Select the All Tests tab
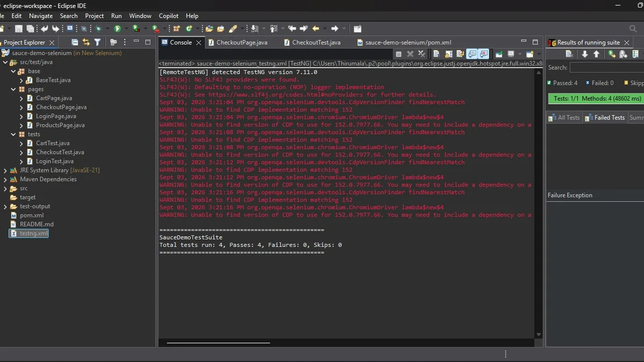644x362 pixels. (x=564, y=117)
